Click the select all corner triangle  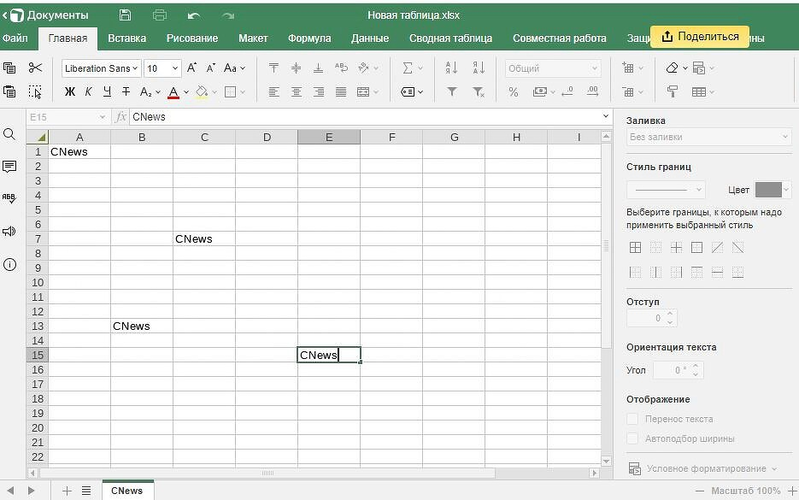37,137
